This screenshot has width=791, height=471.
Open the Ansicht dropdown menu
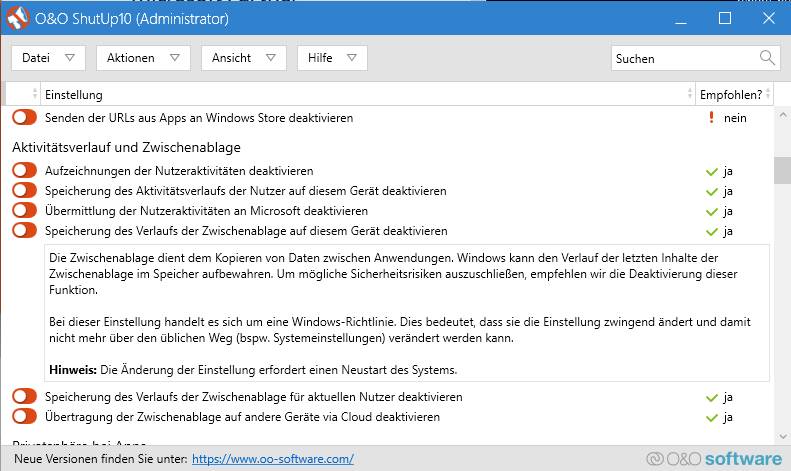point(244,58)
